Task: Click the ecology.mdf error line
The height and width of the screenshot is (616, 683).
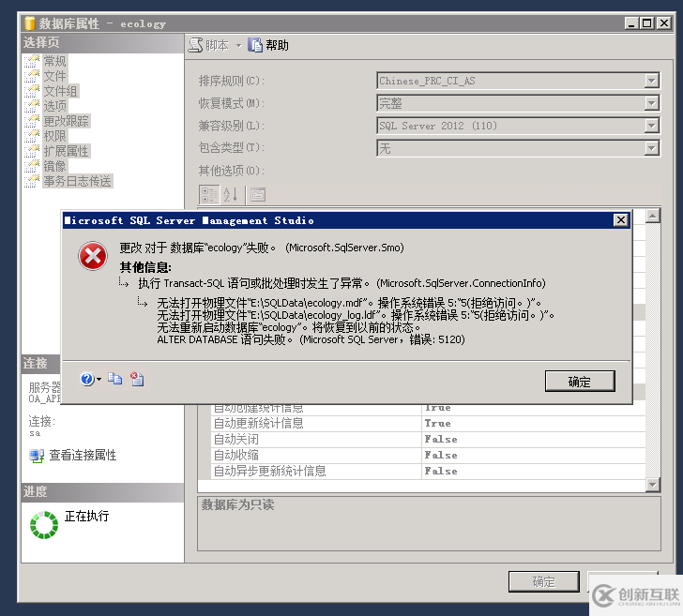Action: click(x=349, y=303)
